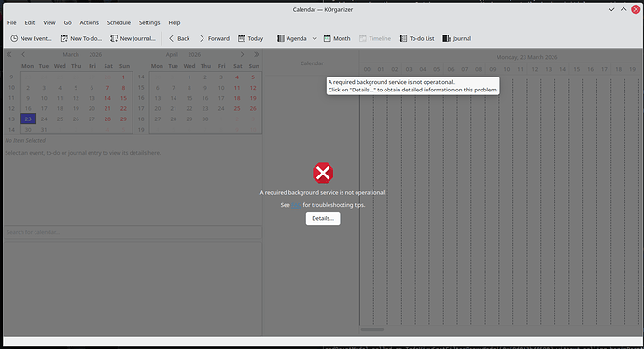Go to previous month with left chevron
Screen dimensions: 644x349
[23, 54]
